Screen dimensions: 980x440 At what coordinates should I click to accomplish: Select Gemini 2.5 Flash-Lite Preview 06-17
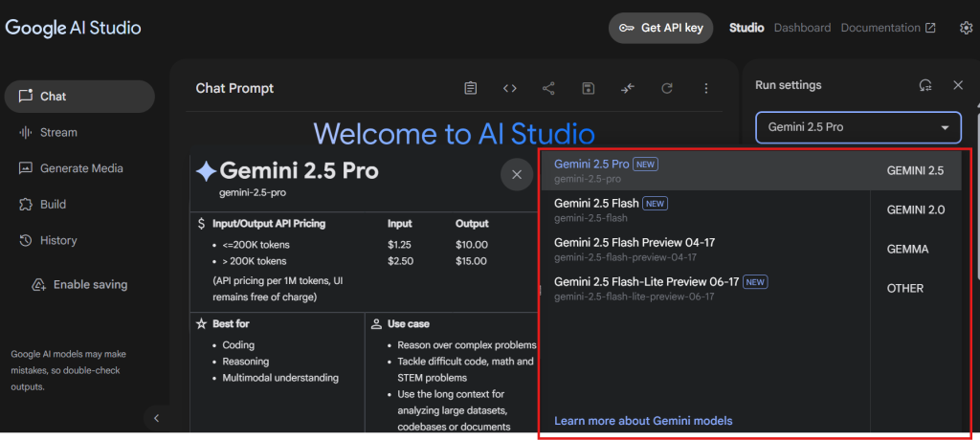706,288
